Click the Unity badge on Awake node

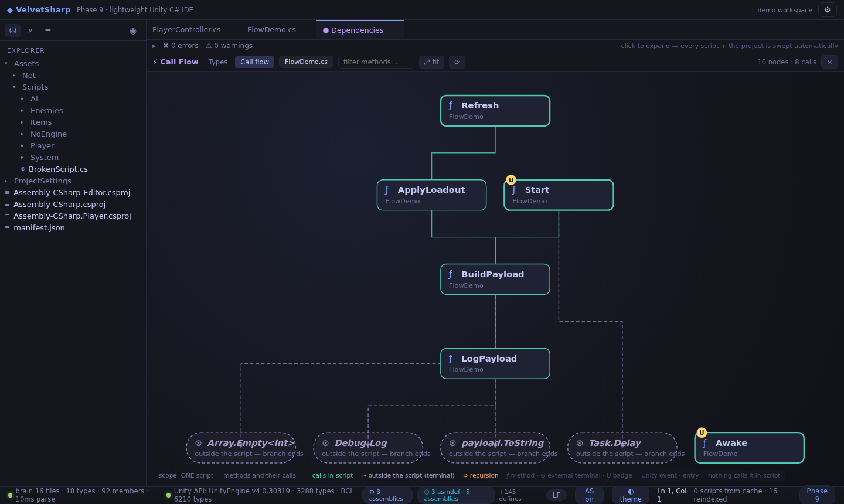click(x=702, y=433)
